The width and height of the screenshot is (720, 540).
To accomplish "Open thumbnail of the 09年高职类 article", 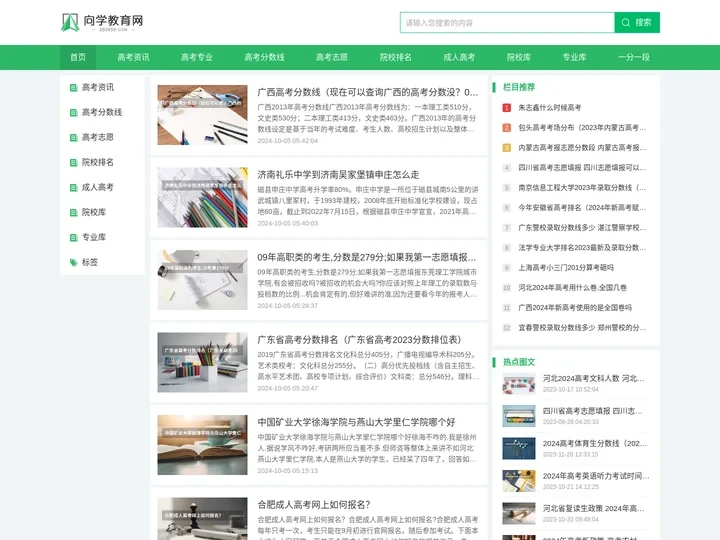I will 202,280.
